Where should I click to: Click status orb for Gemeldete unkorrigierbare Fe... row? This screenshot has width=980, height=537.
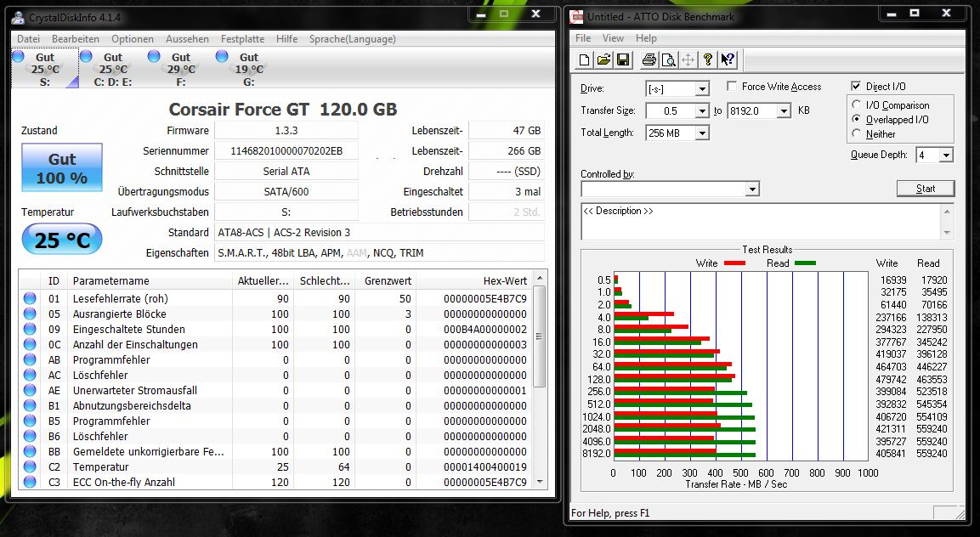coord(30,451)
